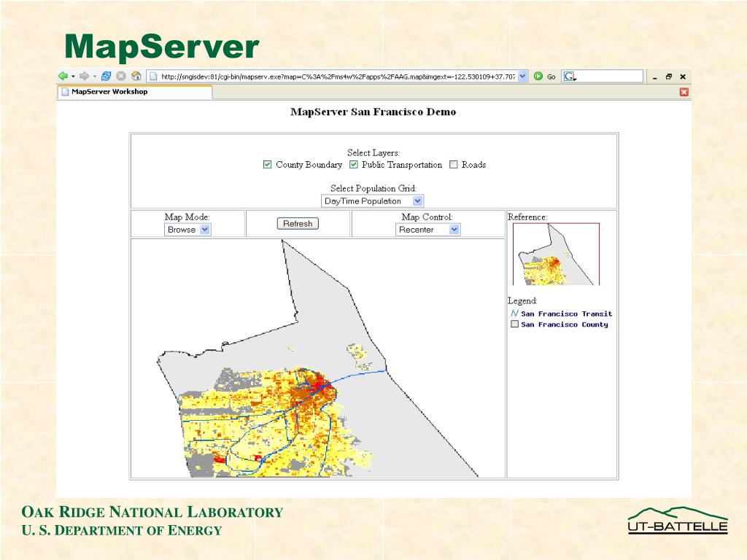Open the DayTime Population grid dropdown

tap(372, 201)
